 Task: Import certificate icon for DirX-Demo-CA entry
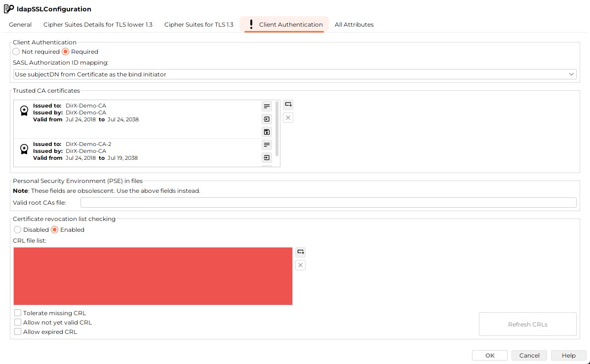click(x=267, y=119)
